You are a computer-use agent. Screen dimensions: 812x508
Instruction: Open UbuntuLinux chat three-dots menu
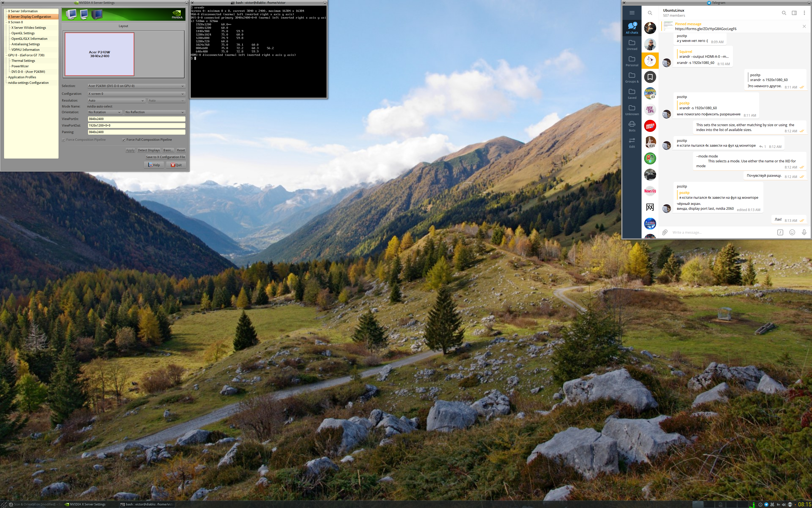(804, 13)
